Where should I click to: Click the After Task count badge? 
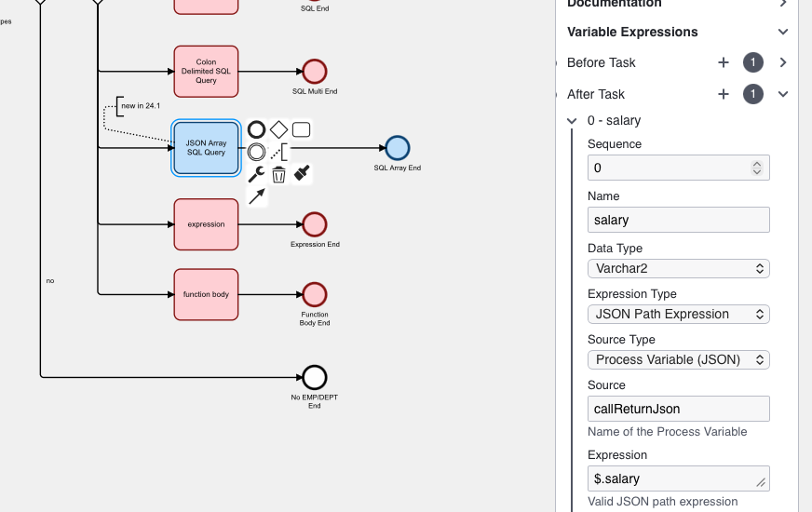coord(753,94)
